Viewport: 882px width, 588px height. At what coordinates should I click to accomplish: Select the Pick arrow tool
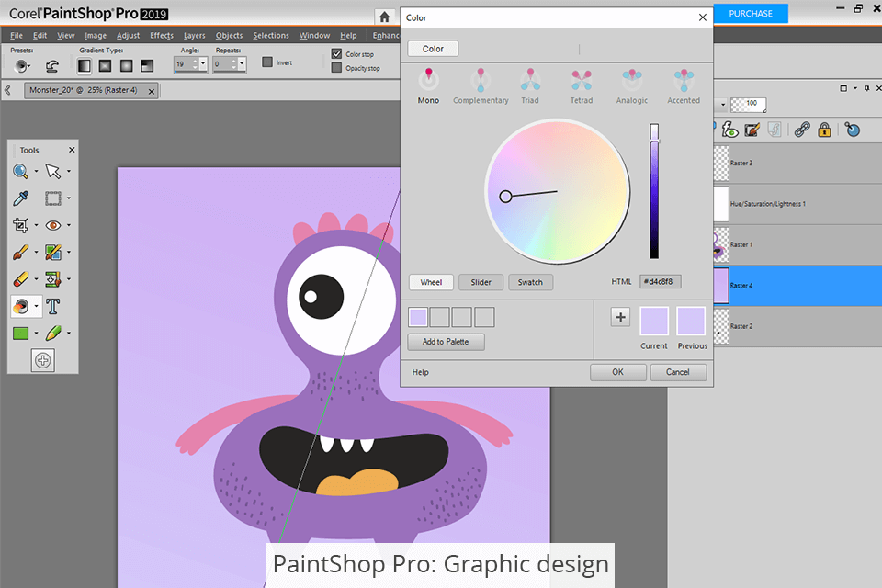click(x=53, y=171)
